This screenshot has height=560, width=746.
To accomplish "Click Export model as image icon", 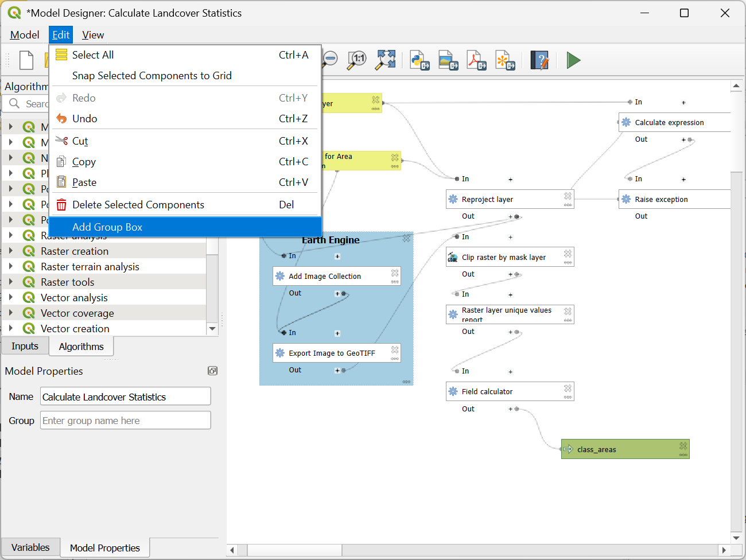I will coord(448,60).
